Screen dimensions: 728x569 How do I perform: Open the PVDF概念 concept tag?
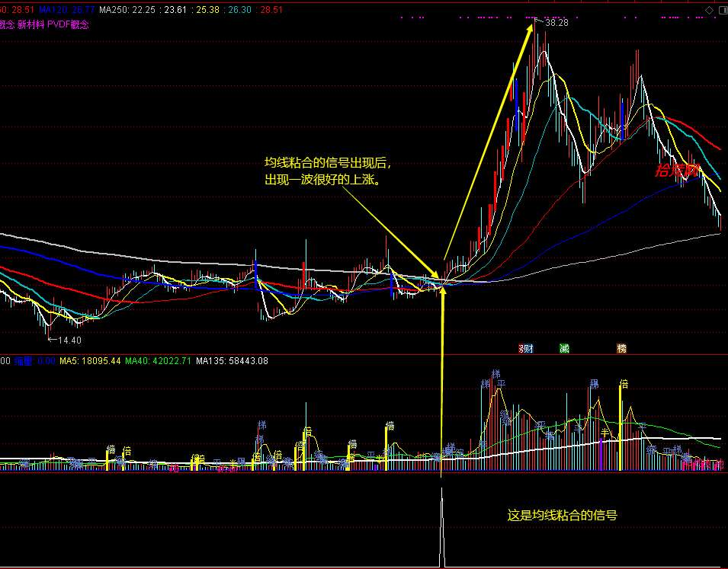pyautogui.click(x=68, y=24)
